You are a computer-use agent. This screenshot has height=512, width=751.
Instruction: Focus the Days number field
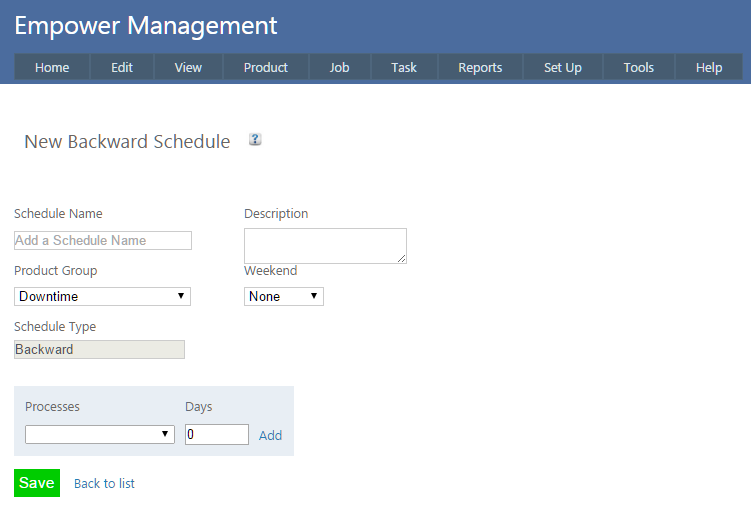coord(216,434)
